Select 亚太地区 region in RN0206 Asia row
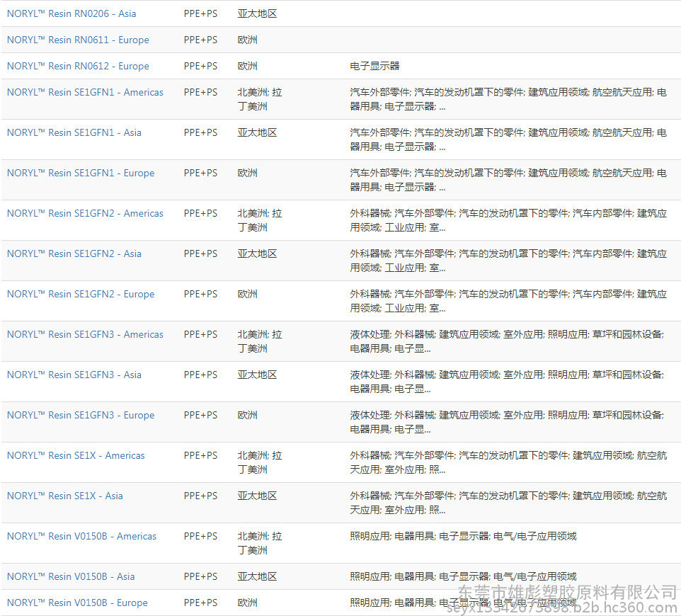Screen dimensions: 681x616 [257, 14]
